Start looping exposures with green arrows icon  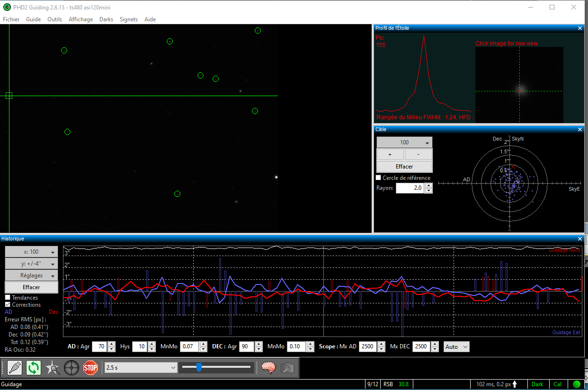point(34,368)
